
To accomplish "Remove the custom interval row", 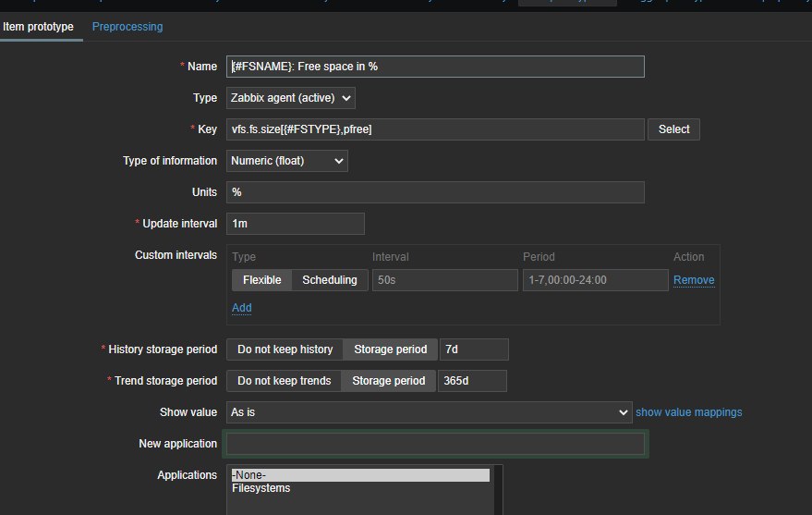I will click(x=694, y=280).
